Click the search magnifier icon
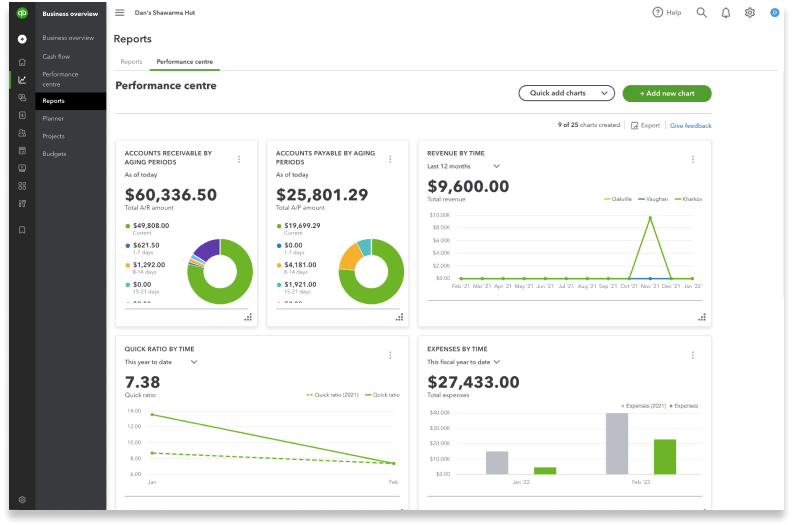792x525 pixels. pos(702,13)
